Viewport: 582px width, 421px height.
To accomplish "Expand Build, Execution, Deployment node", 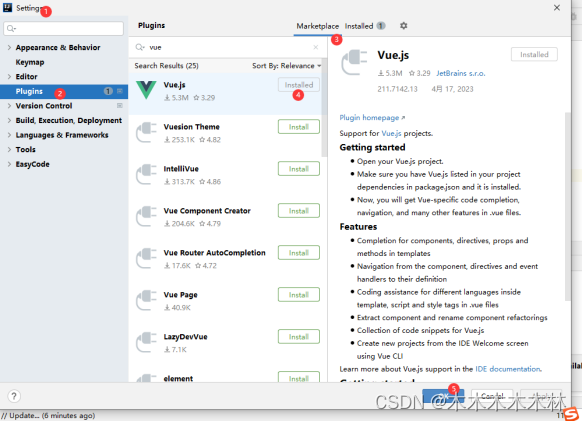I will pos(9,120).
